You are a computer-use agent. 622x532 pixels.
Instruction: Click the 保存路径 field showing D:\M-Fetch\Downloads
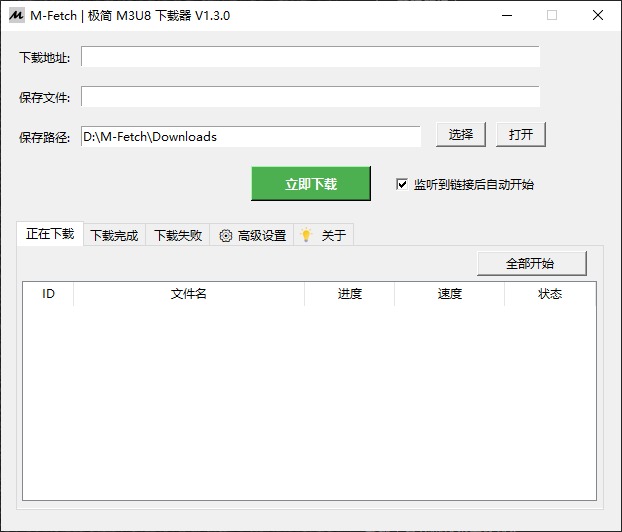tap(251, 136)
